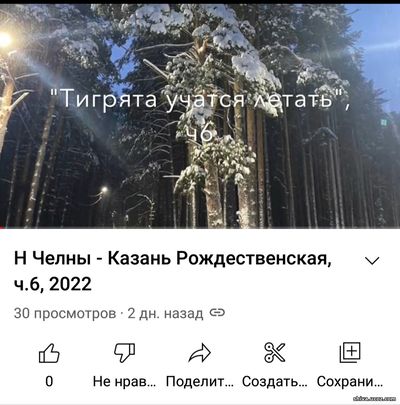
Task: Open the watermark link in bottom corner
Action: point(373,398)
